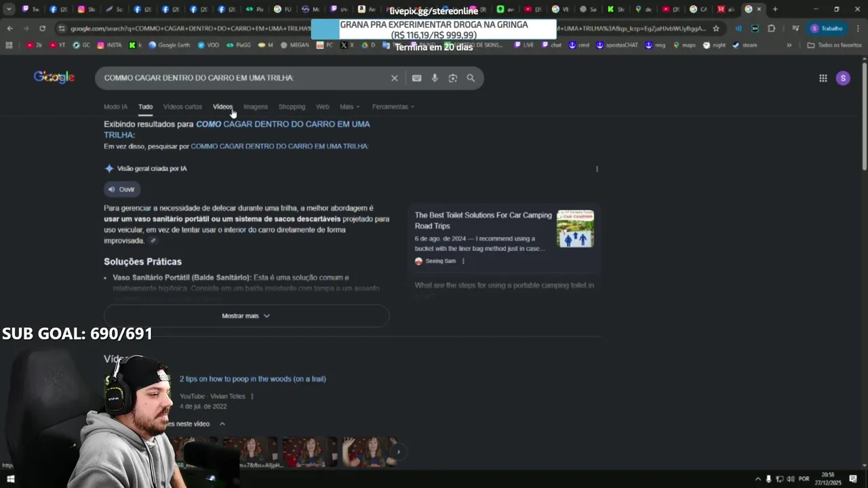868x488 pixels.
Task: Select the Tudo results tab
Action: (x=145, y=107)
